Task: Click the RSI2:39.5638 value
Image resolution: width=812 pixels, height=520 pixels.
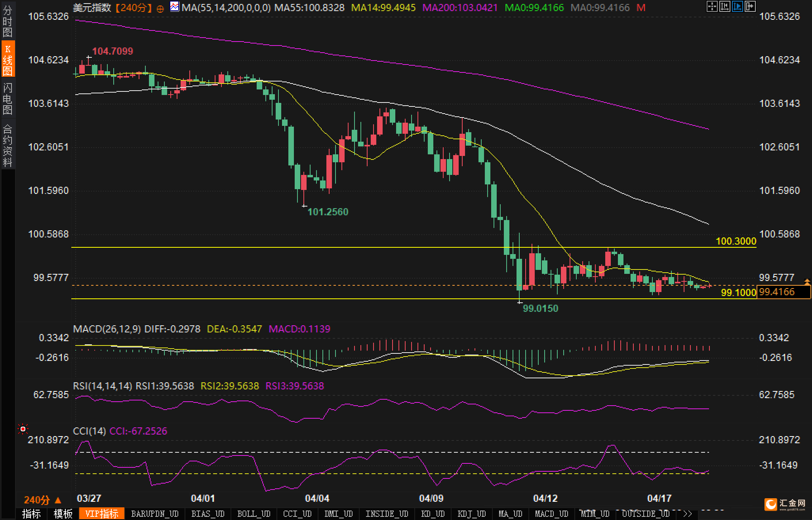Action: pos(230,386)
